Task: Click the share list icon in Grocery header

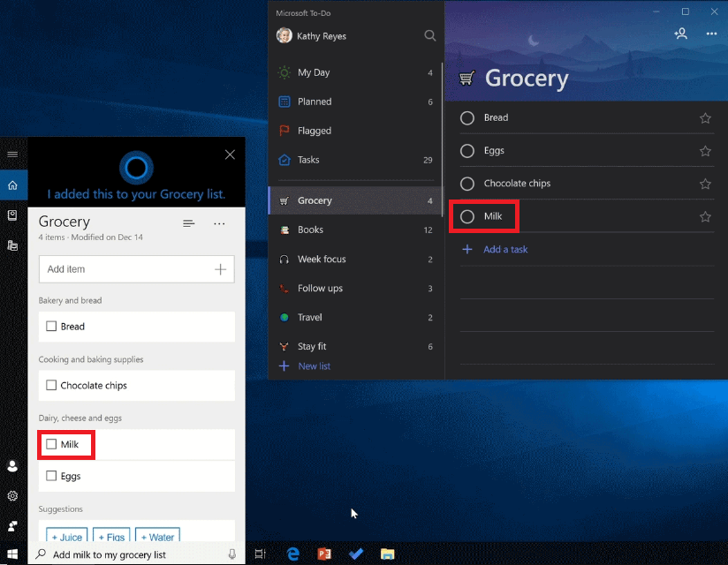Action: click(x=681, y=34)
